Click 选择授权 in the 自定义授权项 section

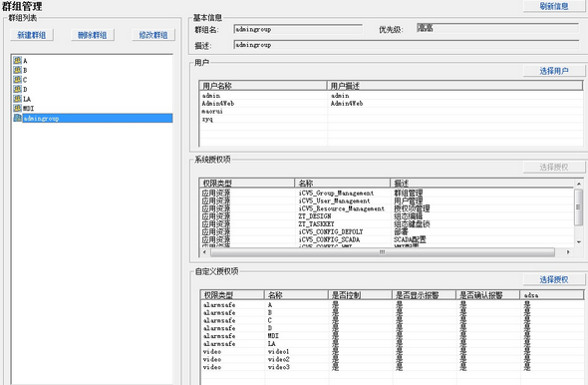coord(554,279)
